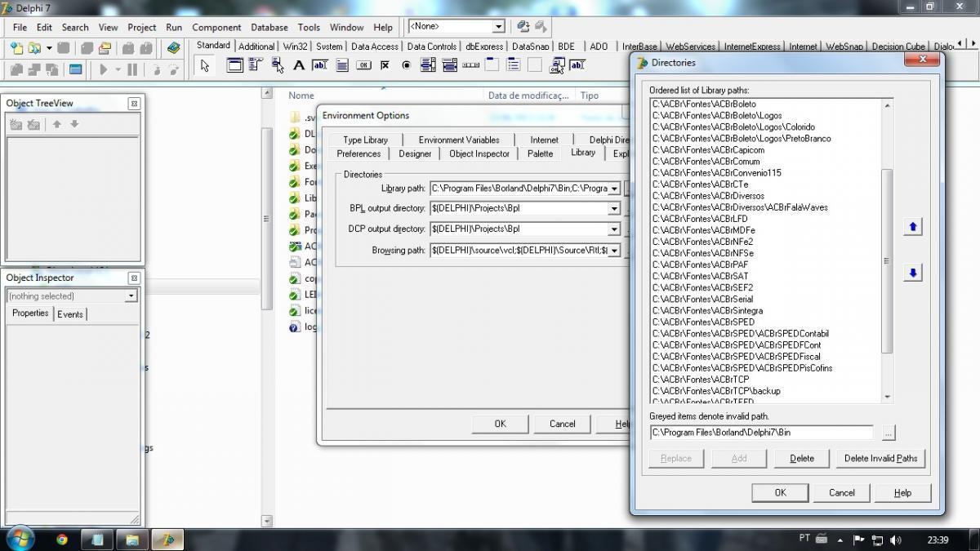
Task: Click the Open file toolbar icon
Action: pyautogui.click(x=34, y=49)
